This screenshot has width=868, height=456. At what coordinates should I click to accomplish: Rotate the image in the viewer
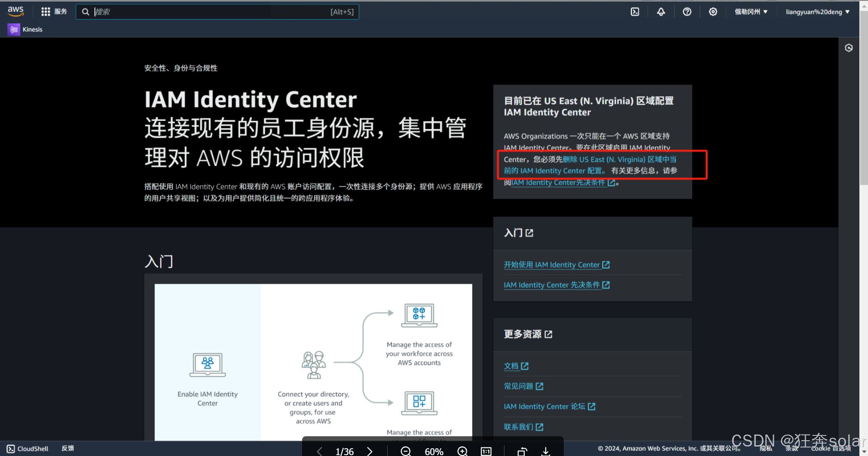(522, 451)
